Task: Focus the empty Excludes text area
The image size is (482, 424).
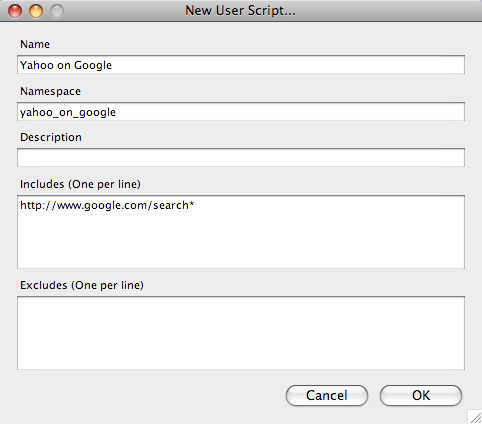Action: [x=241, y=333]
